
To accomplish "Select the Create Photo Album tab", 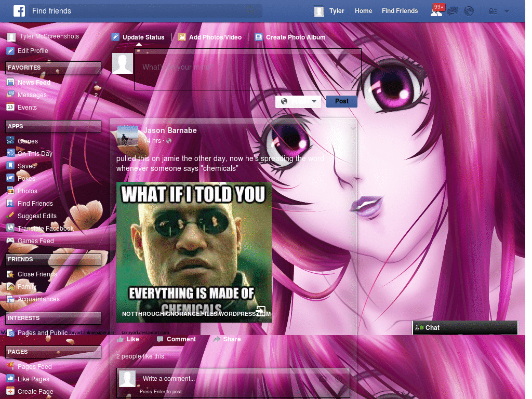I will tap(290, 37).
